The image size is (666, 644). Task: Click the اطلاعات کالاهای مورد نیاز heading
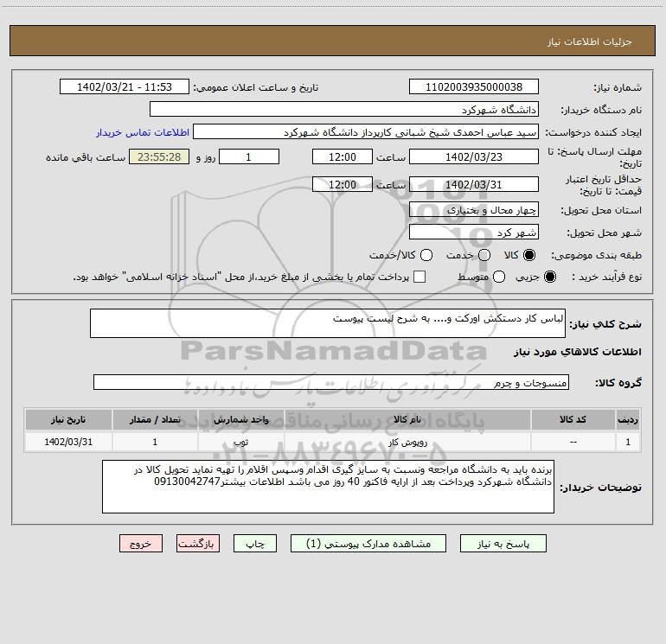577,352
